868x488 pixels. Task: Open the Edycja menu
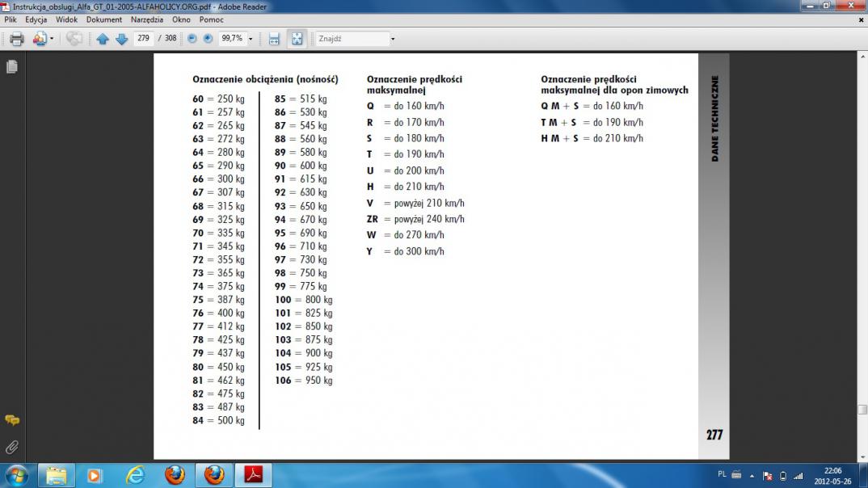[36, 19]
